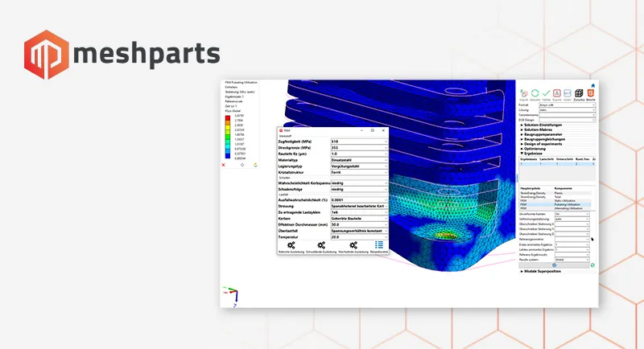Click red X below color legend
This screenshot has width=644, height=349.
click(223, 165)
